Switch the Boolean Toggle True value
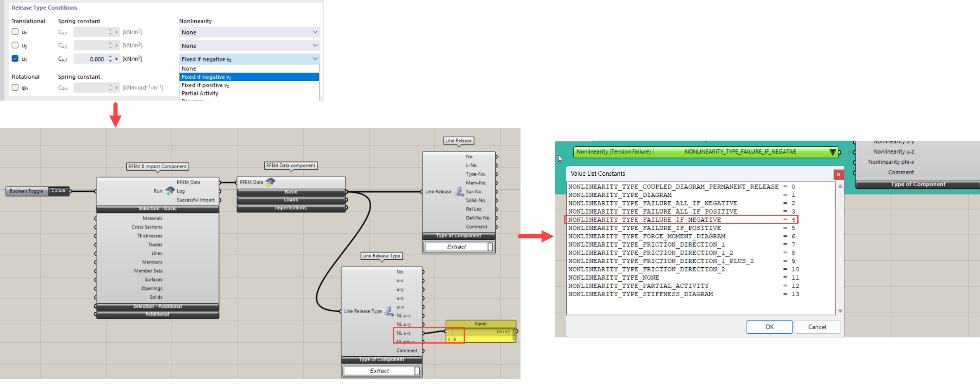Screen dimensions: 980x384 (58, 191)
